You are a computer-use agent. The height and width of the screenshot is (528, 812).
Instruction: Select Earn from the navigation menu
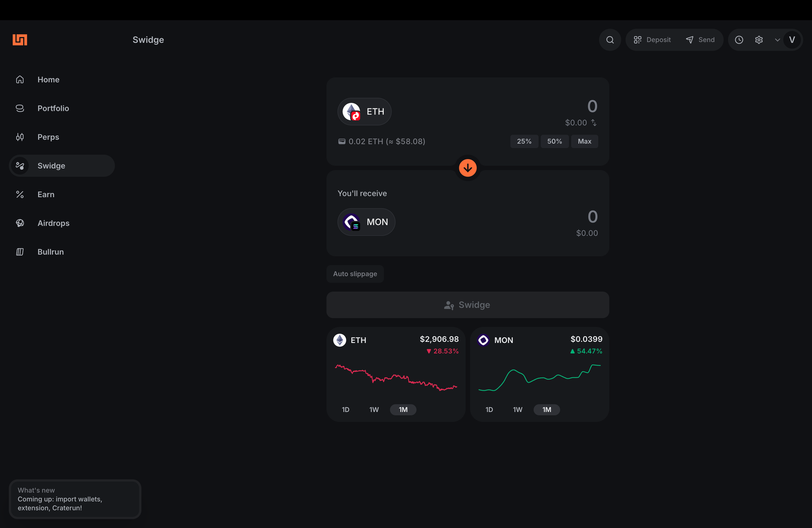tap(46, 194)
